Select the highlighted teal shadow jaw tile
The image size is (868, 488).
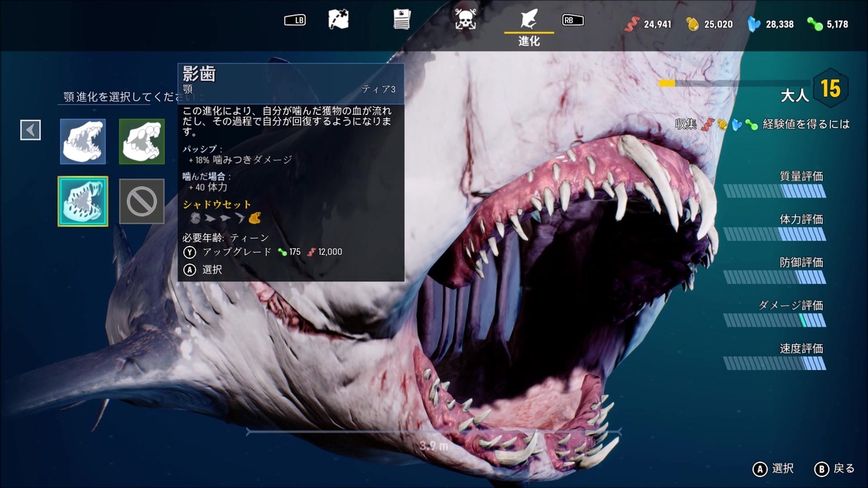coord(83,201)
